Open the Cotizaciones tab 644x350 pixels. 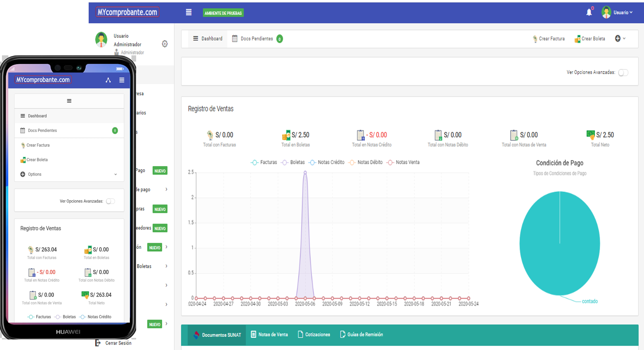pos(314,335)
